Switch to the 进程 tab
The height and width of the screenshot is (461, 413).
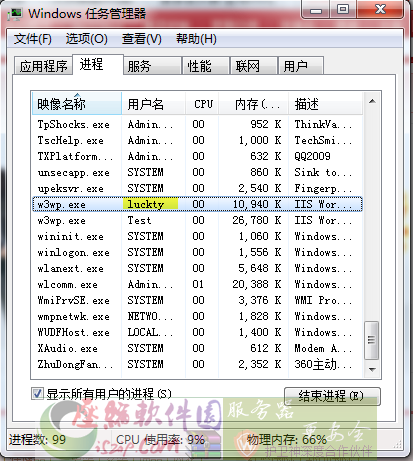pyautogui.click(x=97, y=64)
